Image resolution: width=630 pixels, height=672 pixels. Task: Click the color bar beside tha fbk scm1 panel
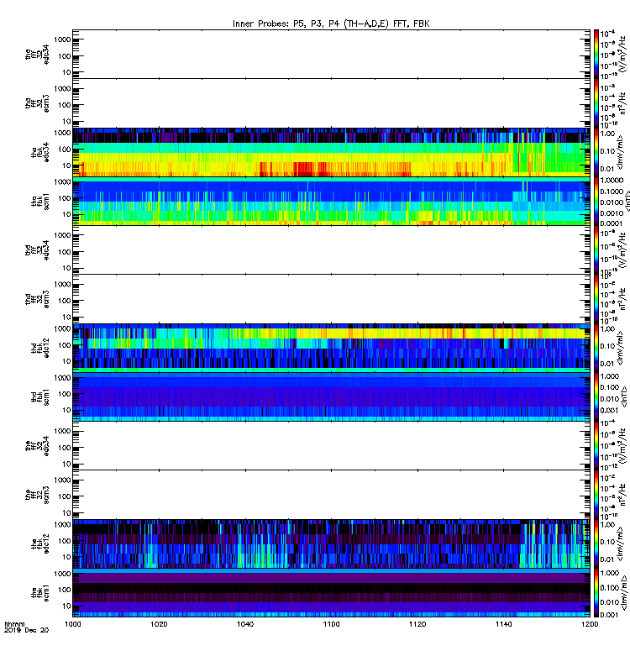596,202
